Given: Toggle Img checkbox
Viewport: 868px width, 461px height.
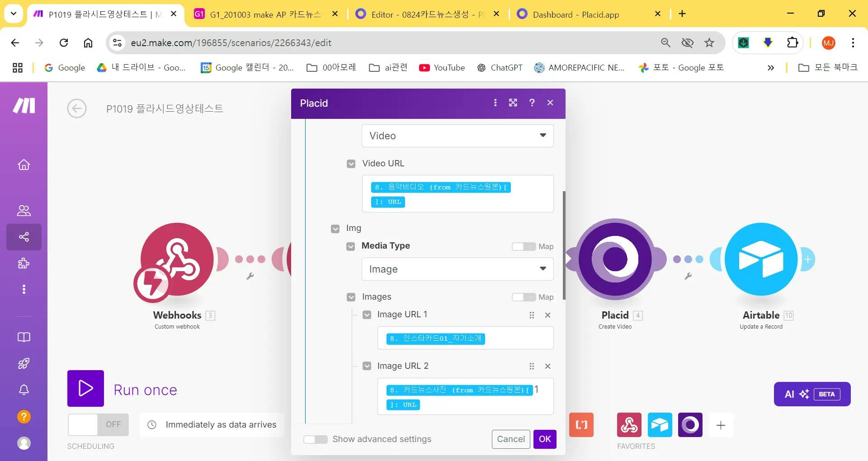Looking at the screenshot, I should click(x=335, y=229).
